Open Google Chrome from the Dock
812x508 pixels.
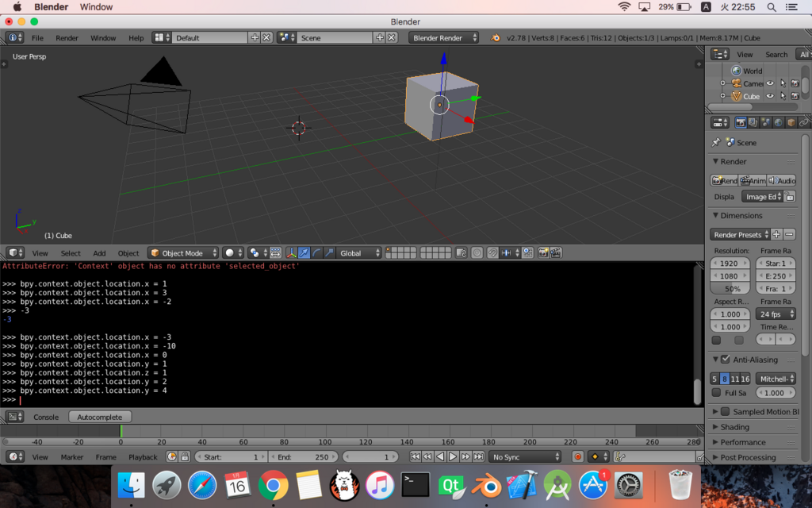(x=273, y=486)
